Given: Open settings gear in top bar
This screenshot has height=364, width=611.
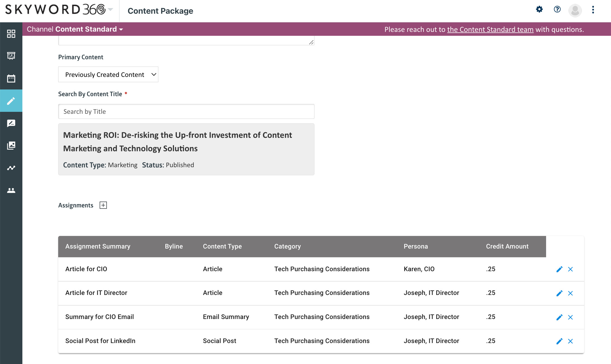Looking at the screenshot, I should 539,10.
